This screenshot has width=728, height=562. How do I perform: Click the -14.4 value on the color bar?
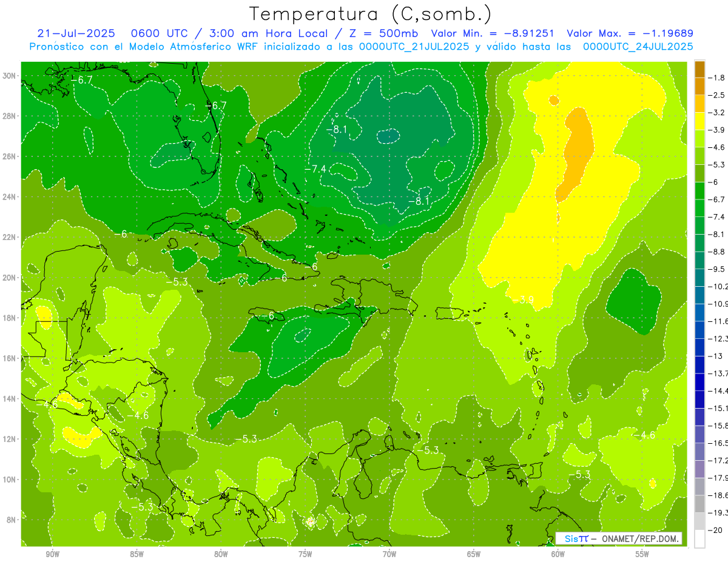click(718, 390)
